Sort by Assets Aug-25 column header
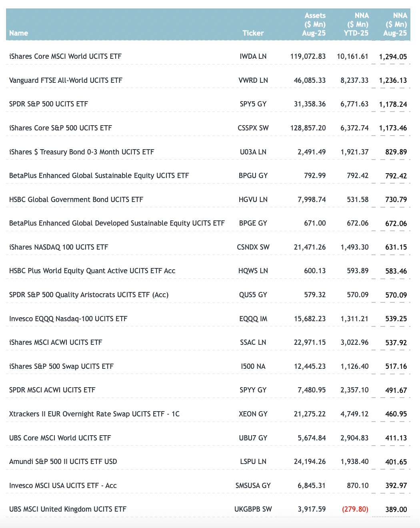The height and width of the screenshot is (528, 420). [314, 24]
